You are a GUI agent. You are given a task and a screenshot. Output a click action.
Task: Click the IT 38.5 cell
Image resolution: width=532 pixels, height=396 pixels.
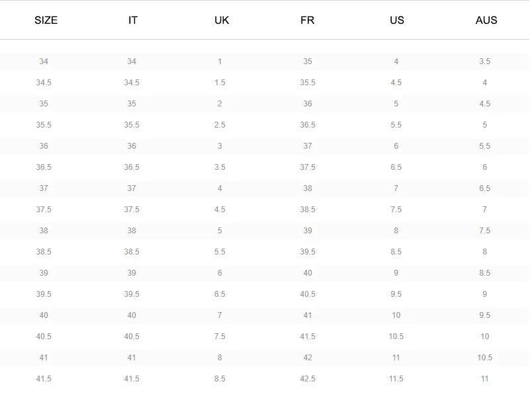pyautogui.click(x=132, y=252)
